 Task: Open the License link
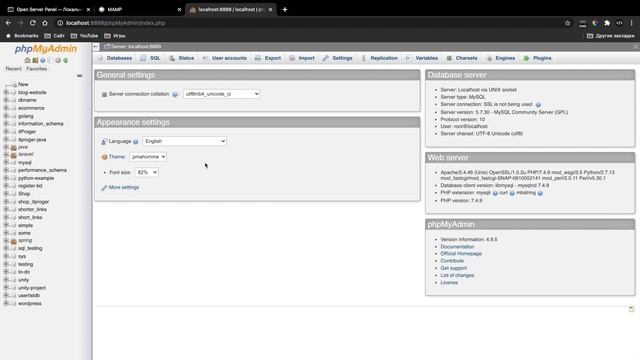tap(449, 283)
